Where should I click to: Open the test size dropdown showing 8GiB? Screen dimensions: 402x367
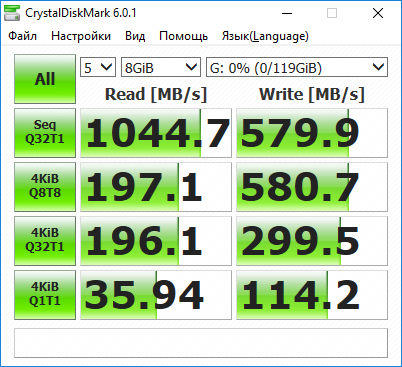tap(161, 68)
